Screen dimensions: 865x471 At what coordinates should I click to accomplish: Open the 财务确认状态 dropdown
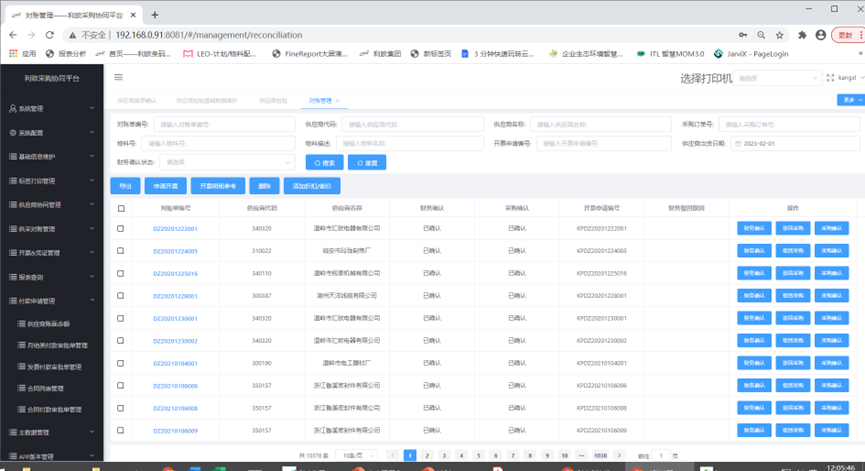coord(227,162)
